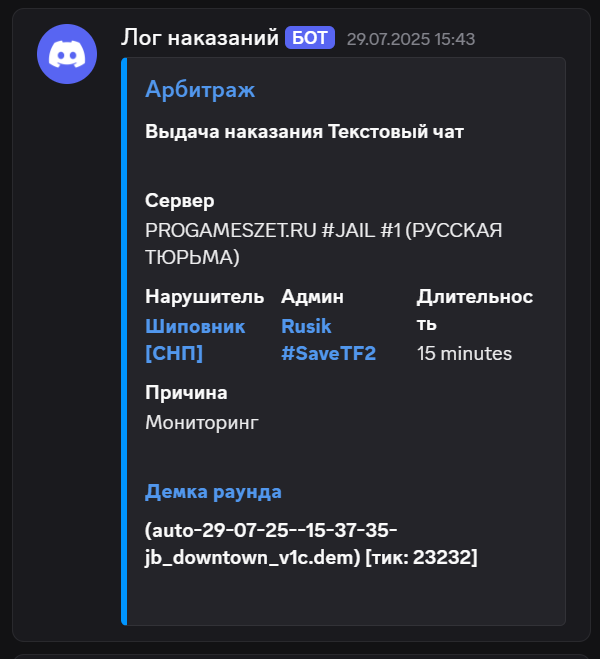The width and height of the screenshot is (600, 659).
Task: Click the Выдача наказания Текстовый чат description
Action: (x=304, y=132)
